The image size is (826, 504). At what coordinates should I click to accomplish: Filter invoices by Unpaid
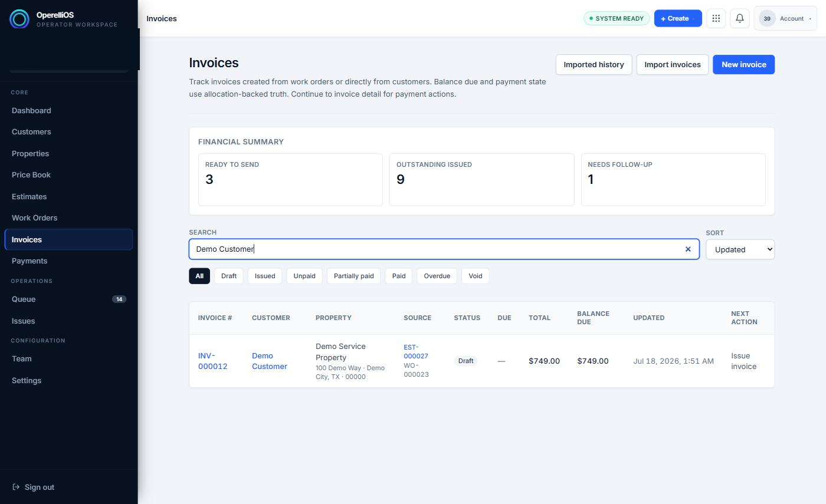pos(304,276)
